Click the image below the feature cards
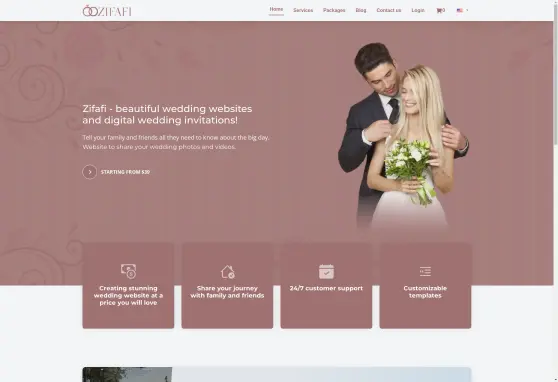Screen dimensions: 558x382 [277, 375]
